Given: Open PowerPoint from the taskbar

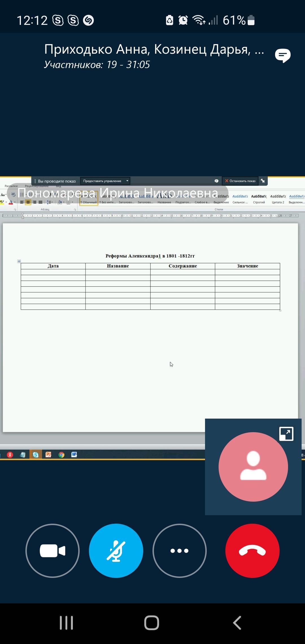Looking at the screenshot, I should tap(49, 455).
